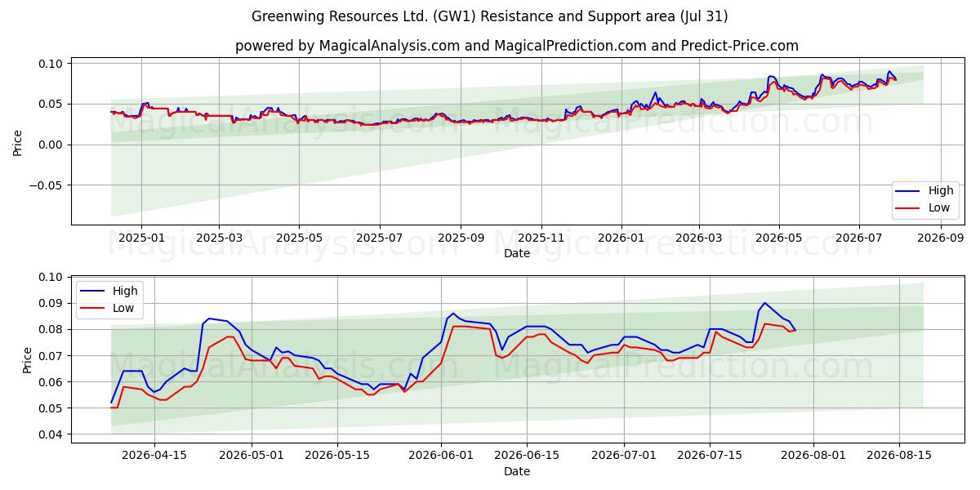Click the '2025-01' date label on the top chart
Image resolution: width=980 pixels, height=490 pixels.
pyautogui.click(x=141, y=237)
